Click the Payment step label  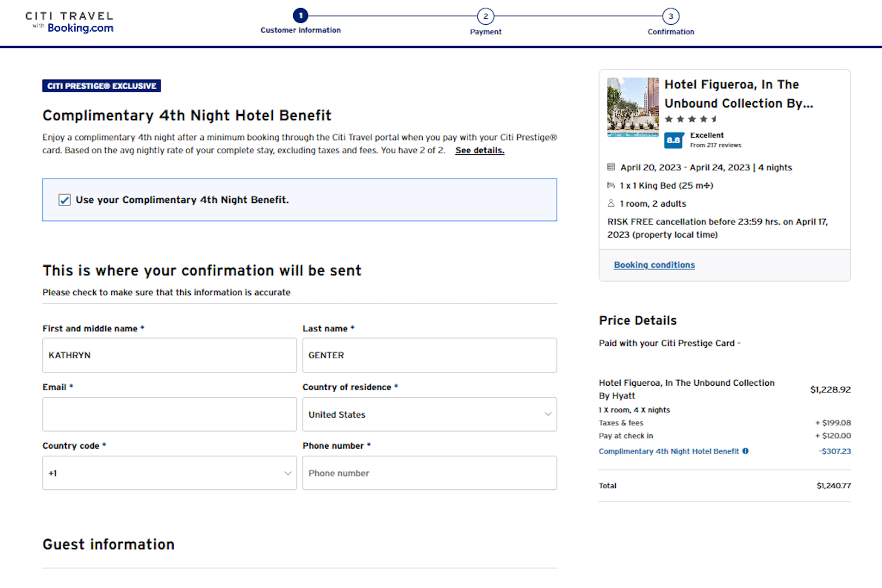click(486, 32)
